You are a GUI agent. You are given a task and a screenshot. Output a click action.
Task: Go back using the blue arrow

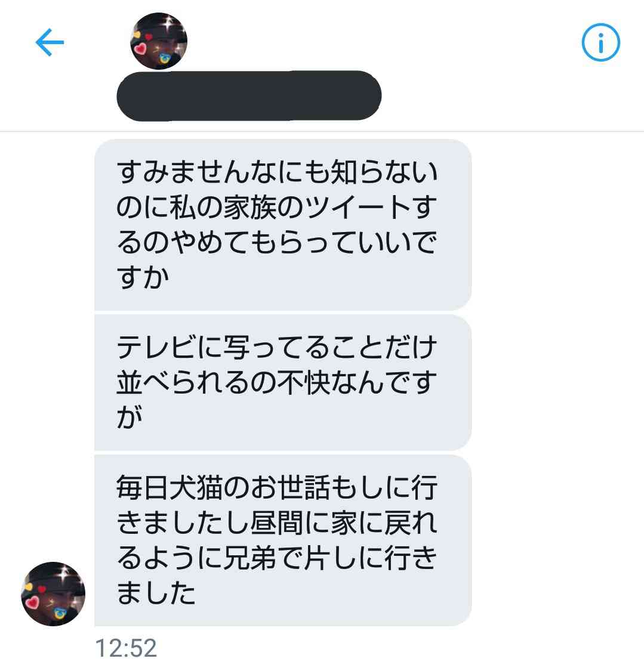click(x=50, y=42)
